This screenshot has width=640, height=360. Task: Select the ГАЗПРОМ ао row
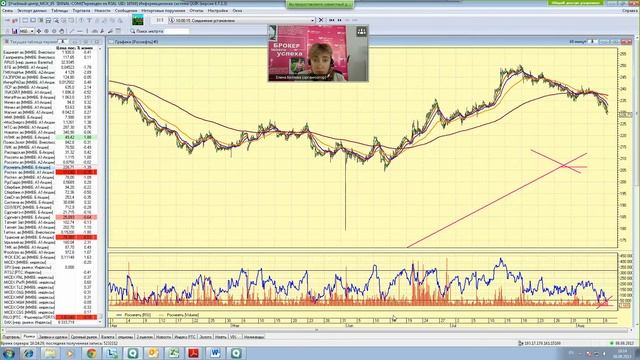coord(49,78)
